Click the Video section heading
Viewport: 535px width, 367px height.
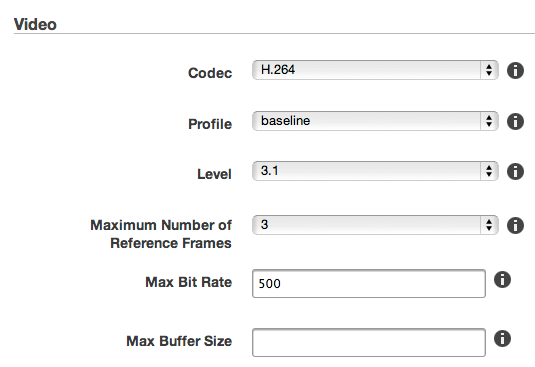(35, 25)
